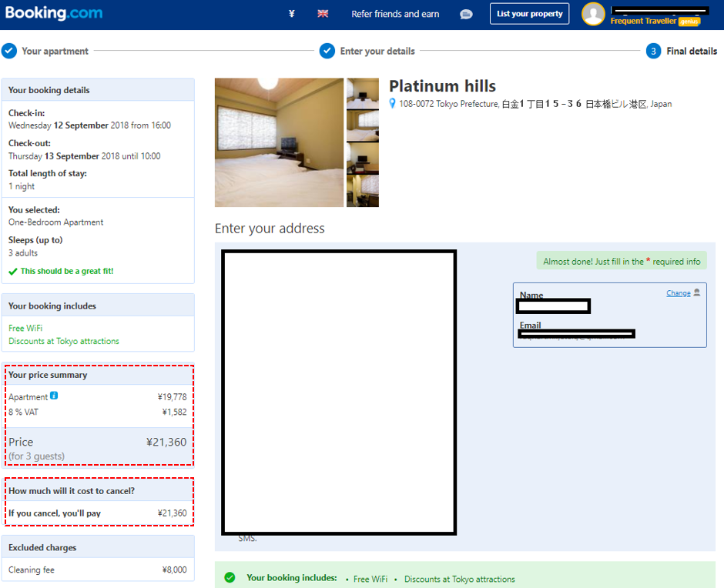Click Discounts at Tokyo attractions in bottom banner
724x588 pixels.
pyautogui.click(x=459, y=579)
